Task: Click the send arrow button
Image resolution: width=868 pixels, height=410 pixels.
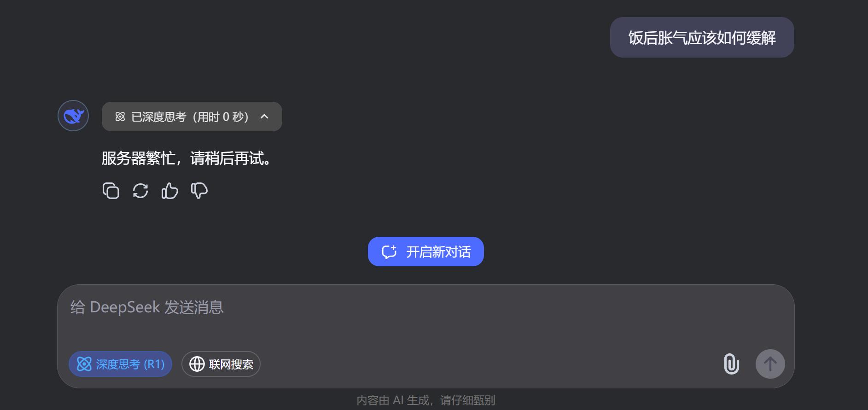Action: tap(770, 364)
